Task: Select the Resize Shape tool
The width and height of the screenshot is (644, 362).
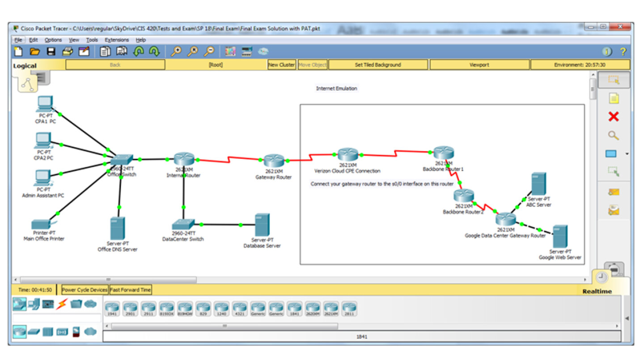Action: click(614, 172)
